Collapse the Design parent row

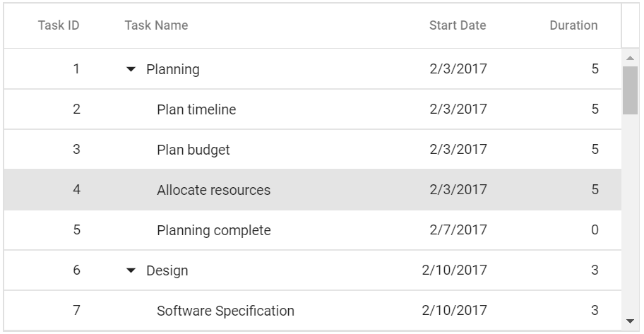coord(131,270)
